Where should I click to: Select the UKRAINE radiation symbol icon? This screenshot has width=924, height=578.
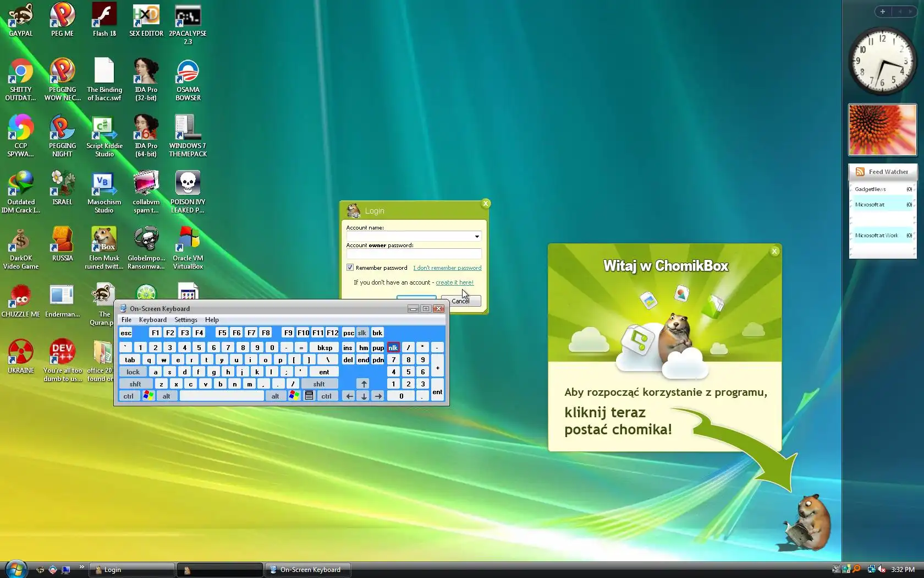(x=21, y=357)
